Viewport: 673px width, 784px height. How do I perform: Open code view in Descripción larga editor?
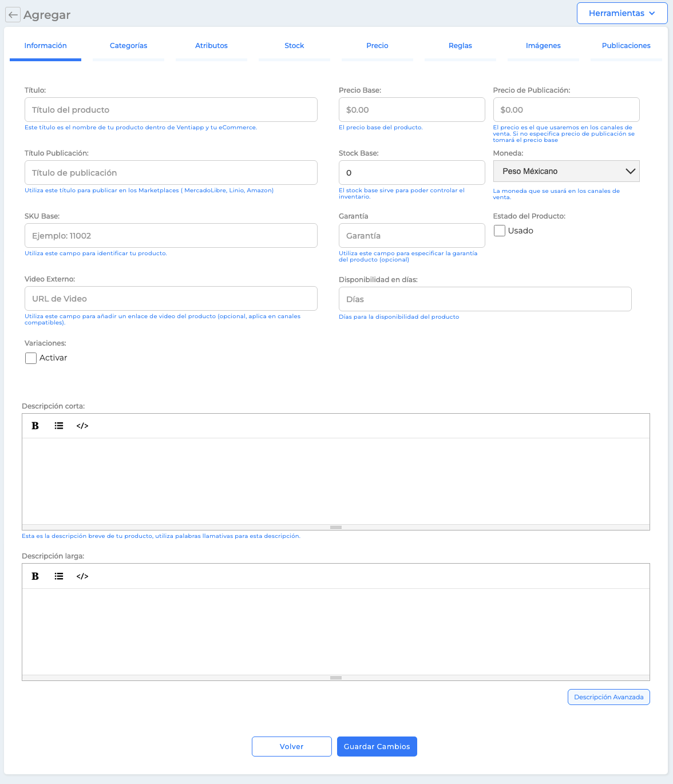pyautogui.click(x=82, y=576)
